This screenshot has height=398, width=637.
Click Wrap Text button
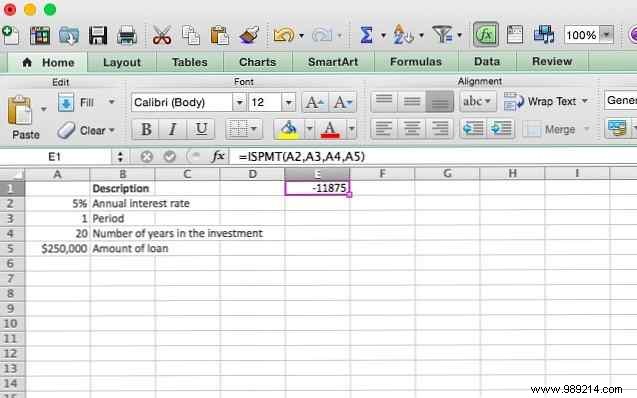point(546,101)
